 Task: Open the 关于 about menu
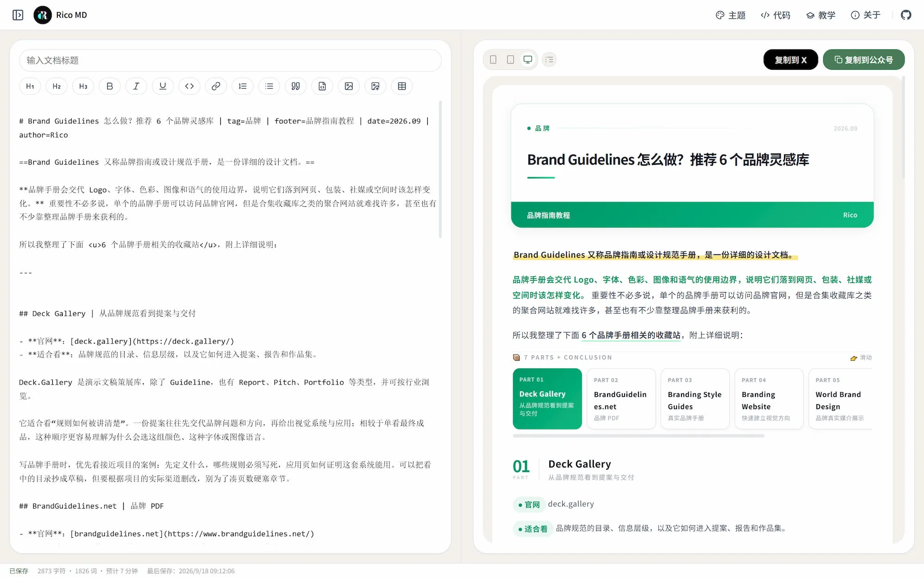point(865,15)
